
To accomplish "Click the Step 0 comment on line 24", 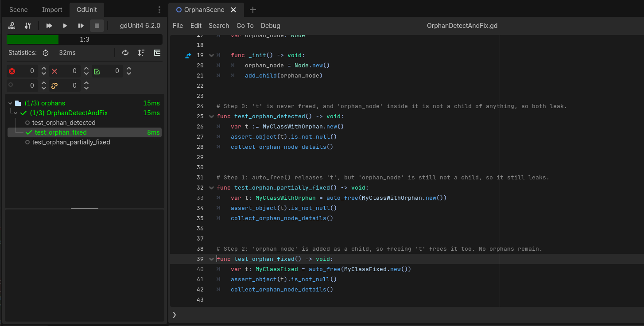I will pos(392,106).
